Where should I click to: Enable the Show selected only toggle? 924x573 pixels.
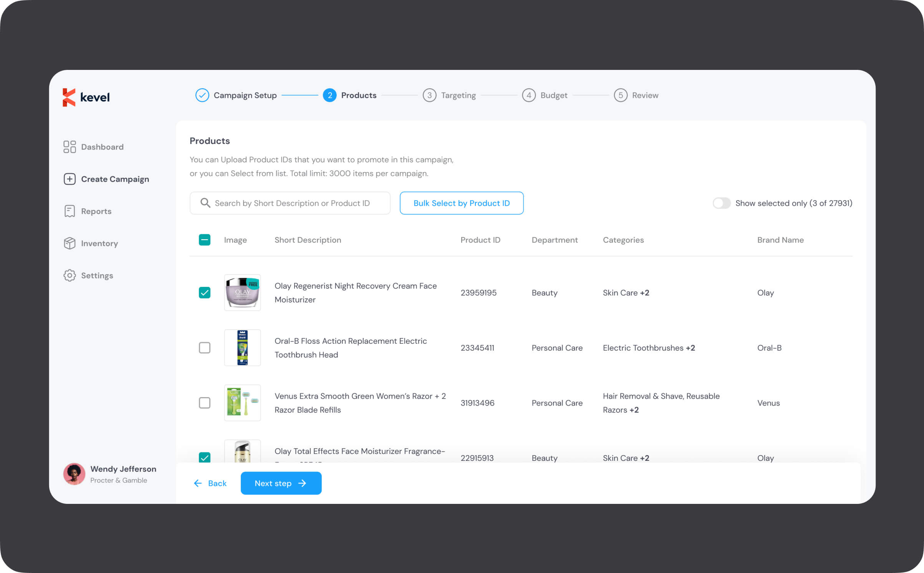pos(721,203)
